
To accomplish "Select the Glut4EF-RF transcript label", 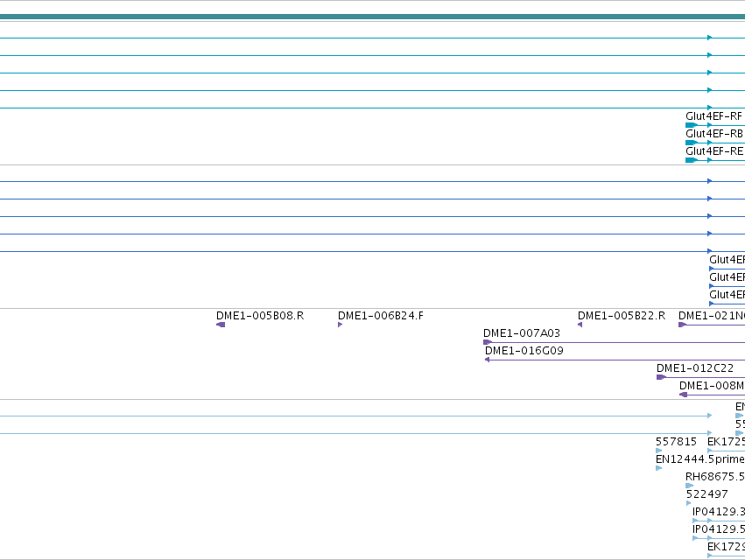I will [713, 116].
